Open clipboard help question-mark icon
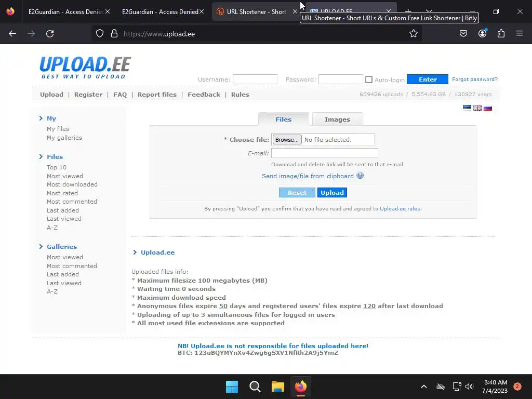This screenshot has height=399, width=532. point(360,176)
